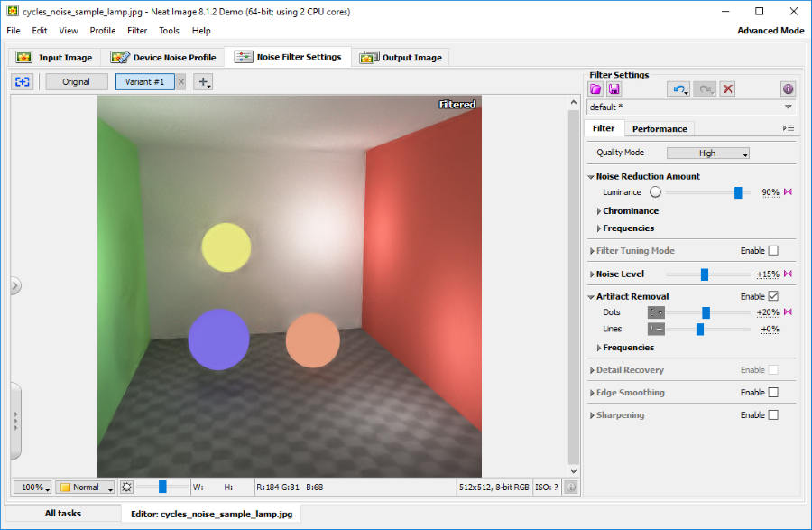Click the redo arrow in Filter Settings
The height and width of the screenshot is (530, 812).
[705, 89]
